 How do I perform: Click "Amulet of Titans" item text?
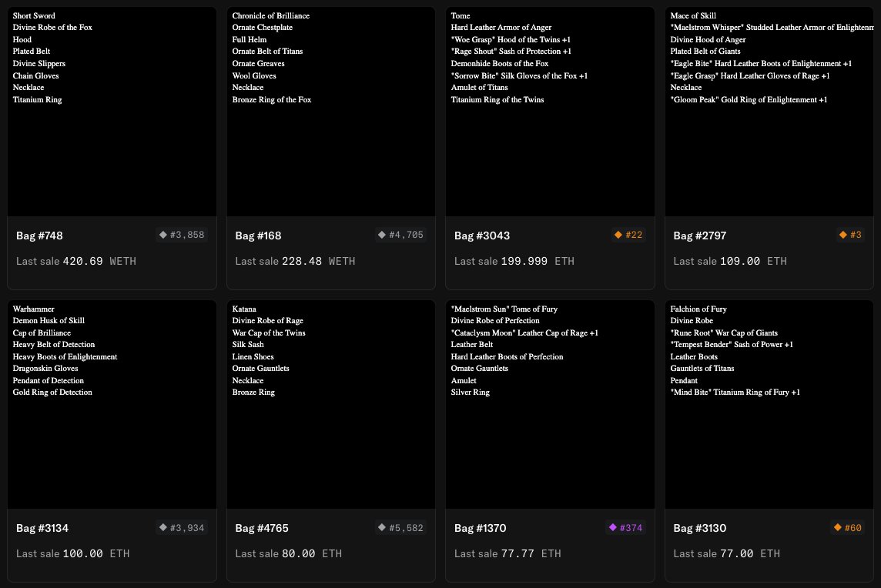pos(479,88)
